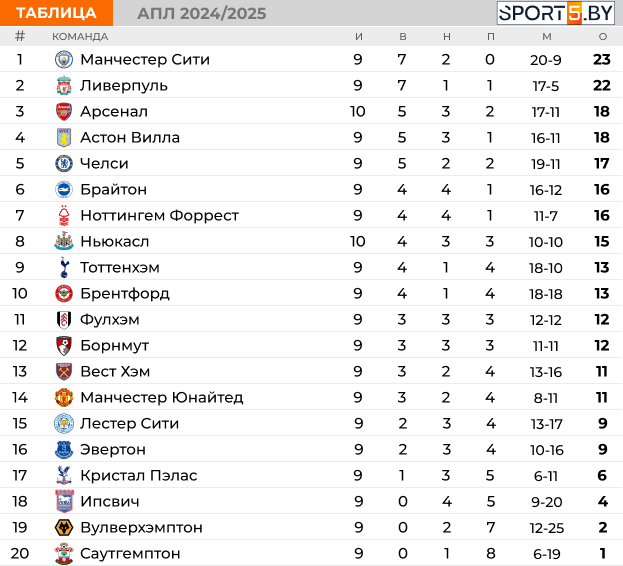Click the Ноттингем Форрест team name

coord(159,215)
